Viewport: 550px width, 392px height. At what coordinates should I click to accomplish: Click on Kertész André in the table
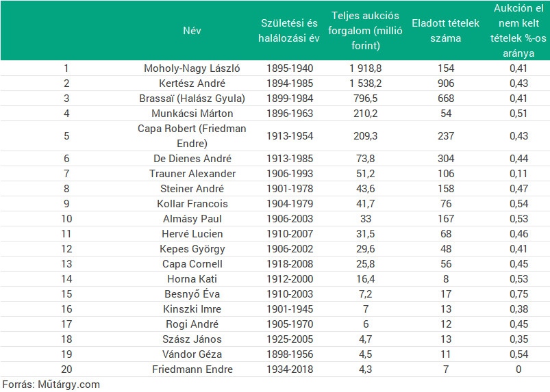(x=192, y=83)
